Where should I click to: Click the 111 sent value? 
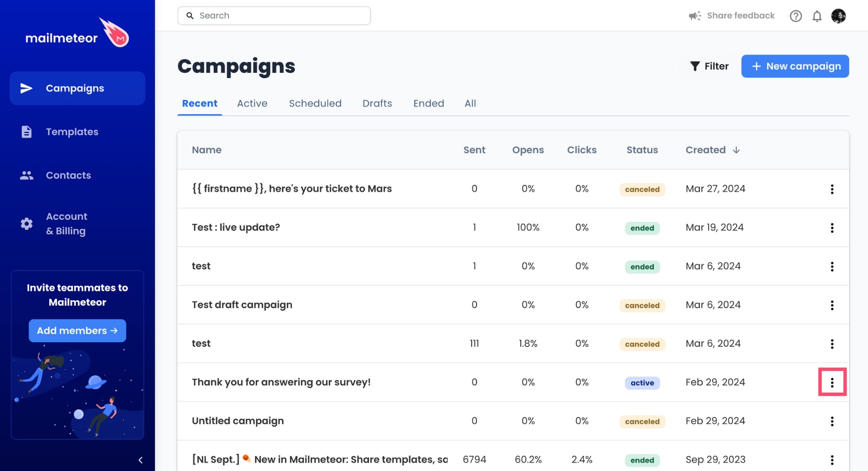click(474, 344)
